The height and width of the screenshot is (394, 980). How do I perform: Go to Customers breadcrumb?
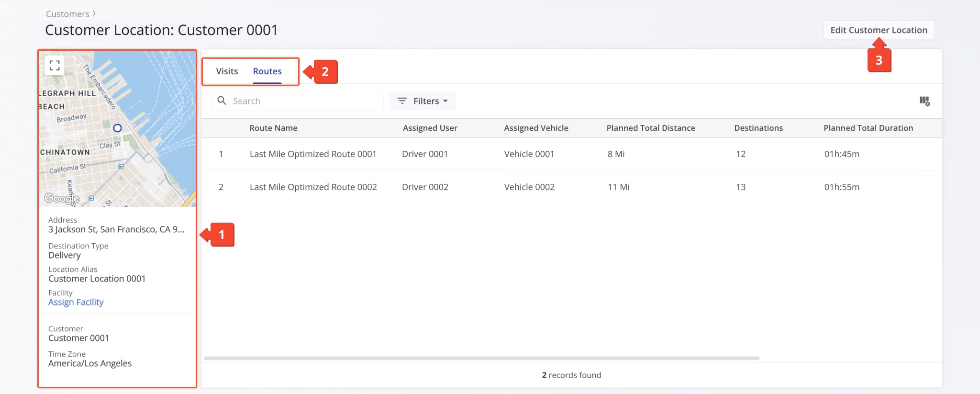click(67, 14)
